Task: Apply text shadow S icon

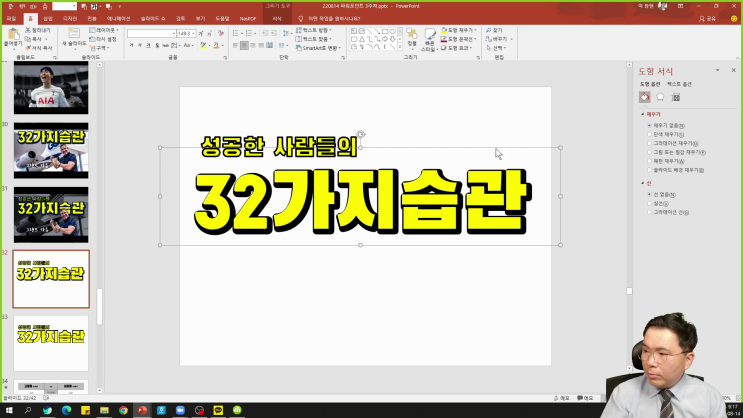Action: 157,45
